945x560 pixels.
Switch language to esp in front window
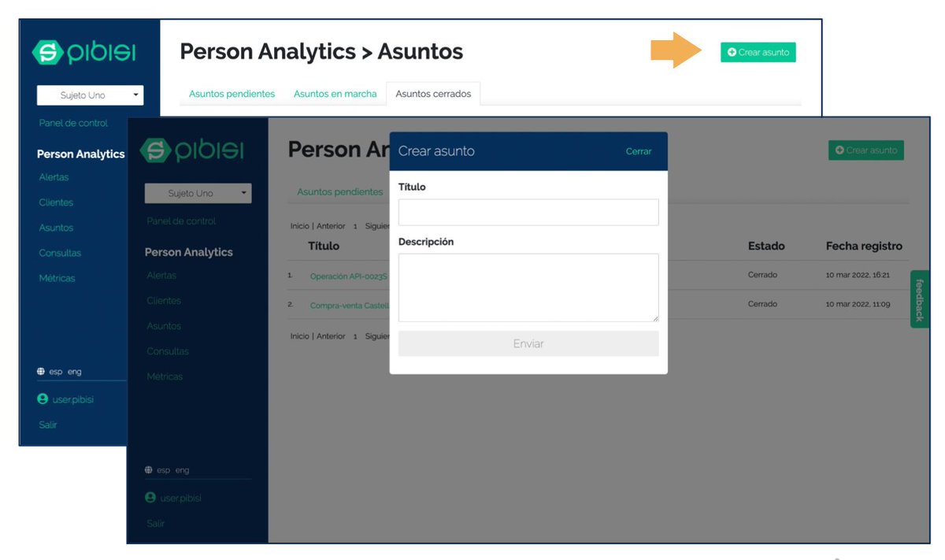pos(164,470)
